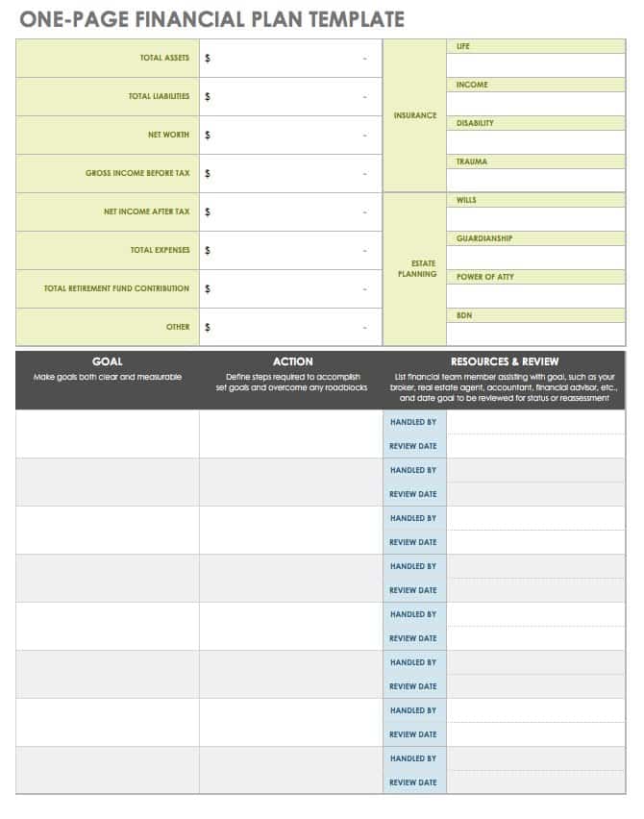The height and width of the screenshot is (819, 644).
Task: Select Gross Income Before Tax amount field
Action: [x=290, y=174]
